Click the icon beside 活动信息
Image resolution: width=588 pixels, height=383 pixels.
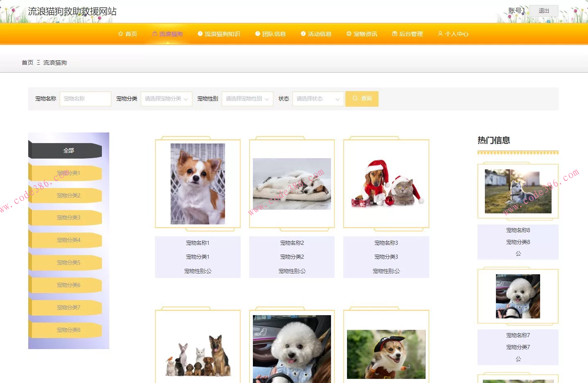coord(303,34)
